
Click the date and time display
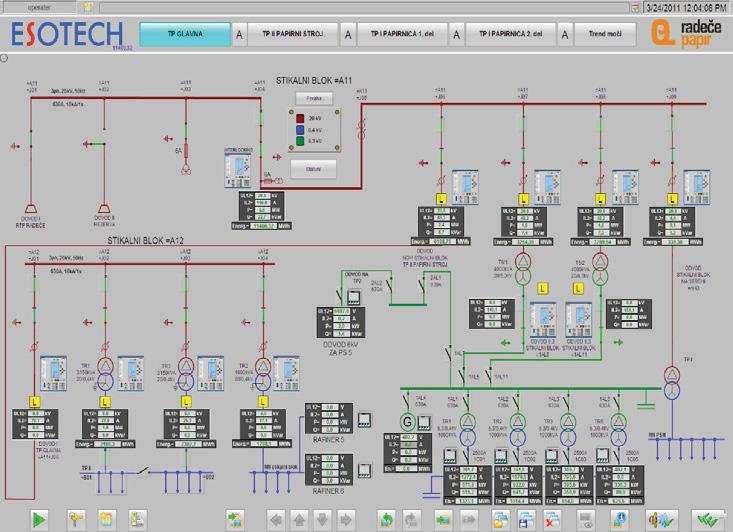tap(687, 7)
